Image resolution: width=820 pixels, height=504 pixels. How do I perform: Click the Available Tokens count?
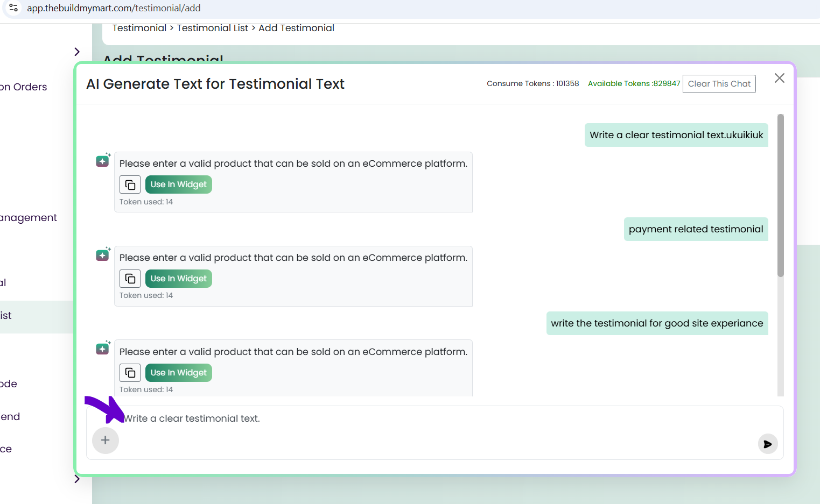634,83
